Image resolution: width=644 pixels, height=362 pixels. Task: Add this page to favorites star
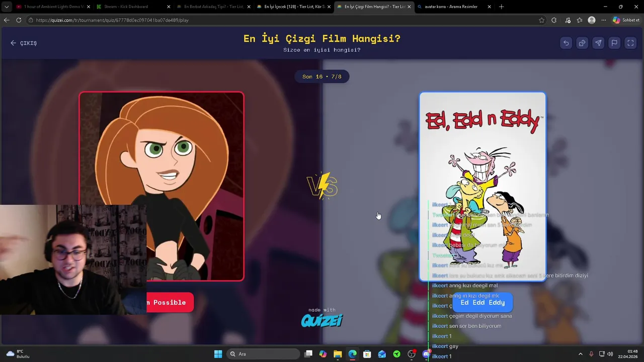pos(541,20)
